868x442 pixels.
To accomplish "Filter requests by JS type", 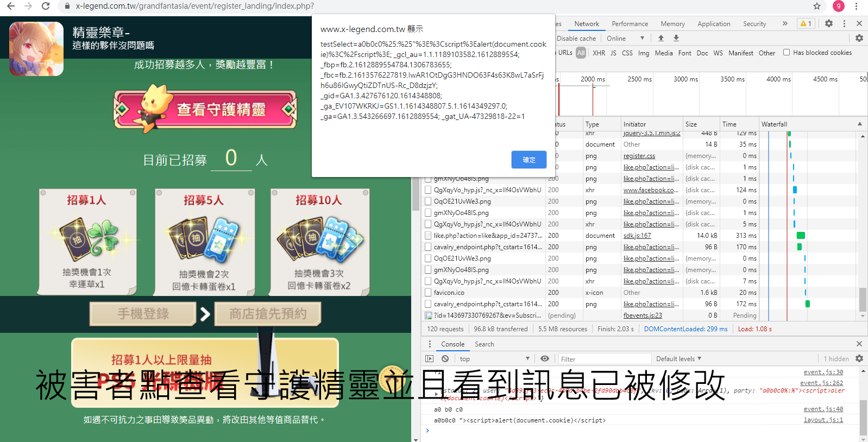I will [613, 53].
